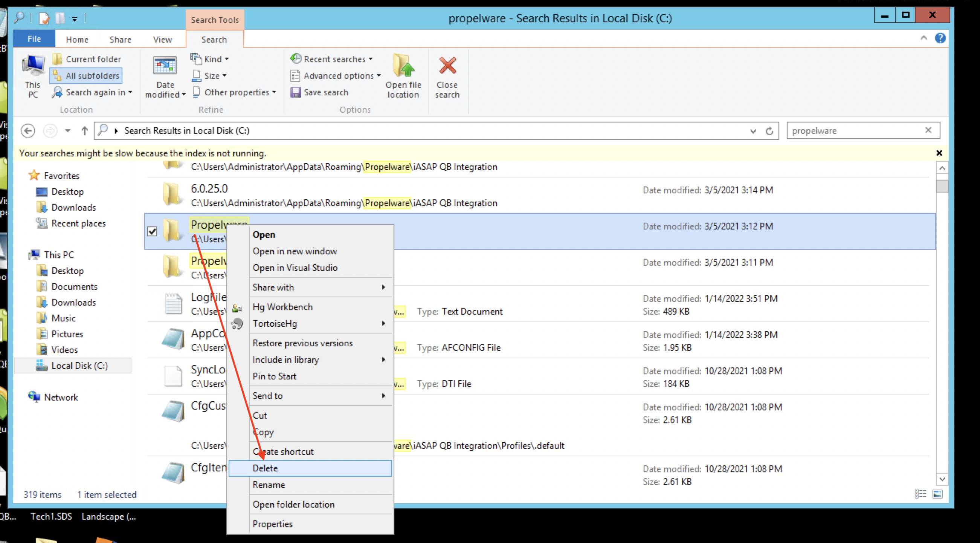Click the Search Tools contextual tab
The width and height of the screenshot is (980, 543).
coord(215,20)
